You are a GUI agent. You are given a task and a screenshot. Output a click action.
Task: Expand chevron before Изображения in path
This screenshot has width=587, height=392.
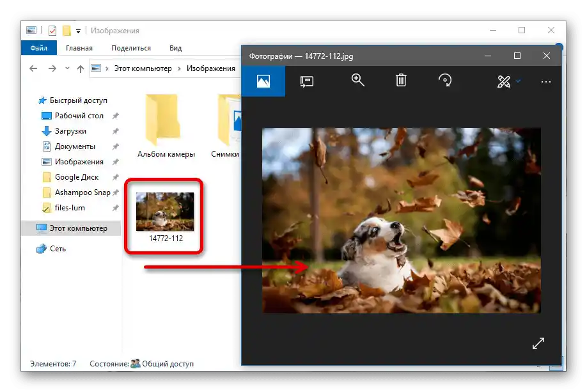(179, 68)
